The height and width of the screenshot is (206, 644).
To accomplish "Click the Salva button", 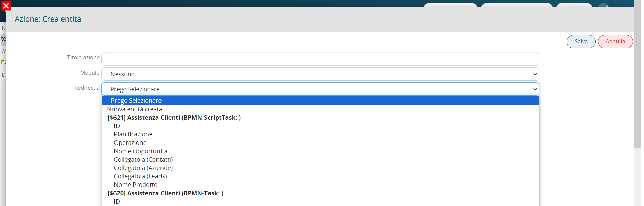I will [x=581, y=42].
